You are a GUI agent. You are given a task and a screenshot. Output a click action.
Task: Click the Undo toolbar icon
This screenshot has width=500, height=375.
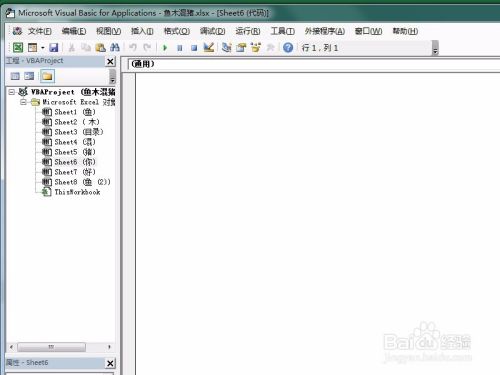pyautogui.click(x=133, y=48)
